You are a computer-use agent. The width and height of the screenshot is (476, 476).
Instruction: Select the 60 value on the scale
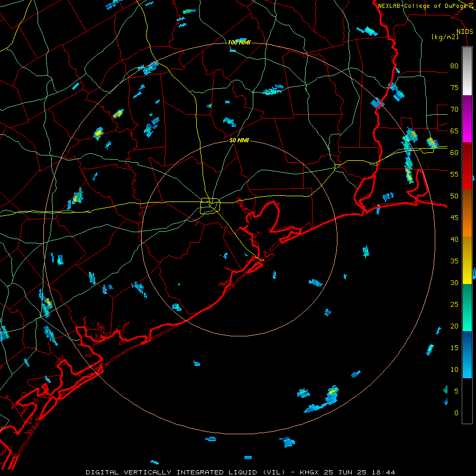454,153
